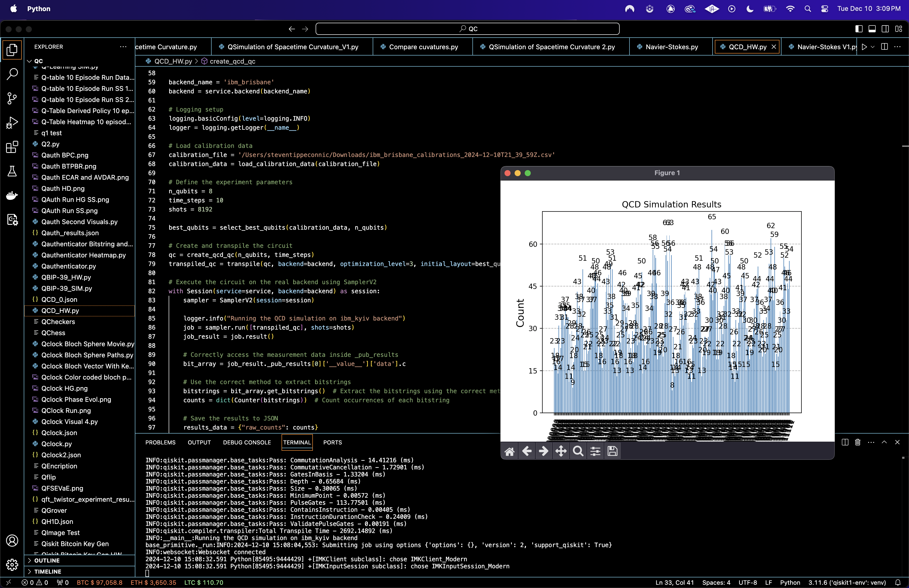Image resolution: width=909 pixels, height=588 pixels.
Task: Open notifications bell in status bar
Action: (x=898, y=582)
